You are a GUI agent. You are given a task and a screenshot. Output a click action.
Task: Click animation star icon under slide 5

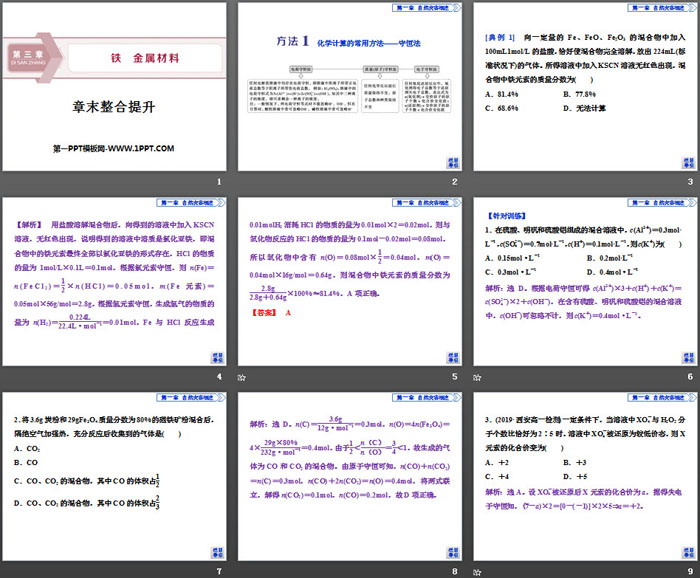[241, 377]
